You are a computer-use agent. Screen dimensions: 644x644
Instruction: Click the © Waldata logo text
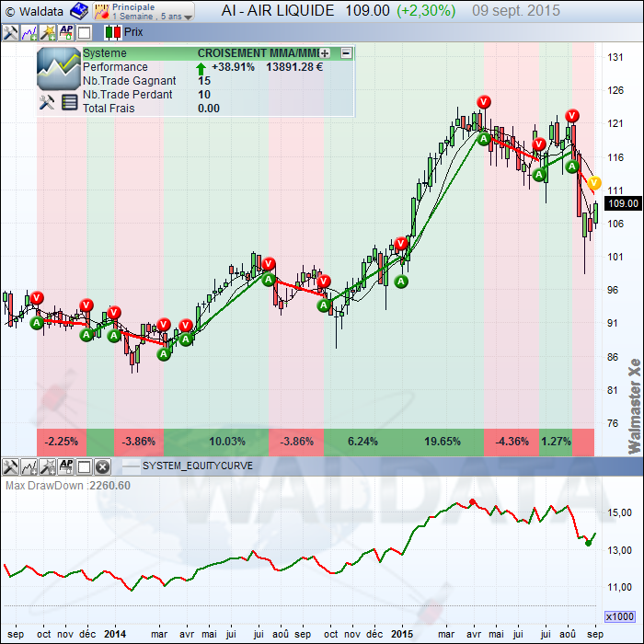[35, 12]
